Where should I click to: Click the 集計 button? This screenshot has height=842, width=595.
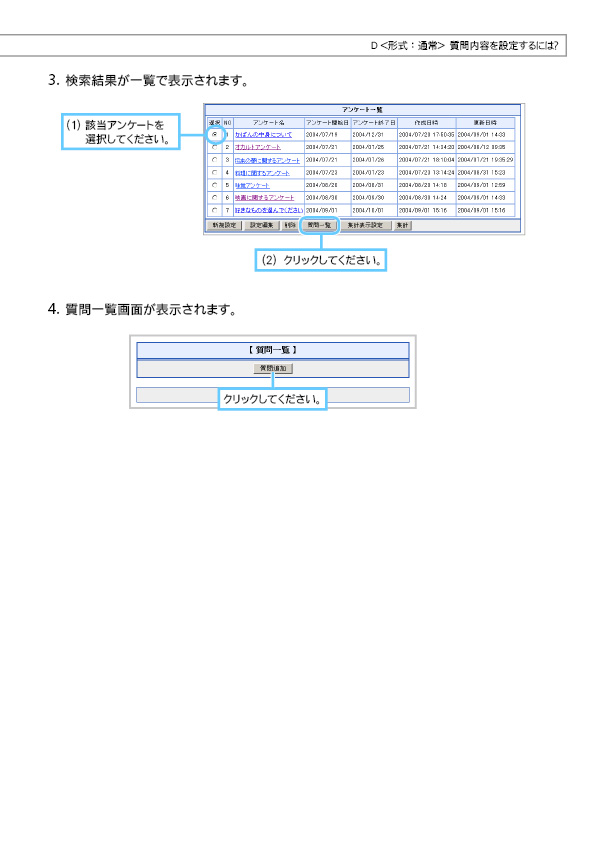(402, 226)
